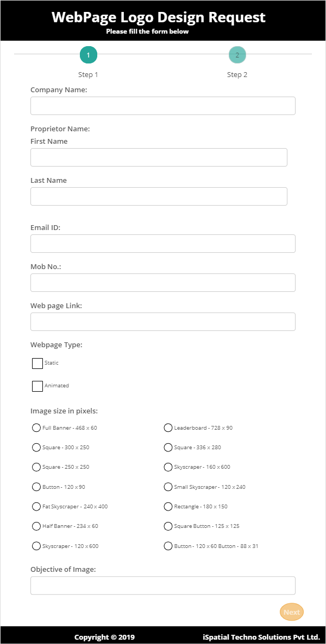Select Leaderboard 728 x 90 option

pyautogui.click(x=168, y=428)
